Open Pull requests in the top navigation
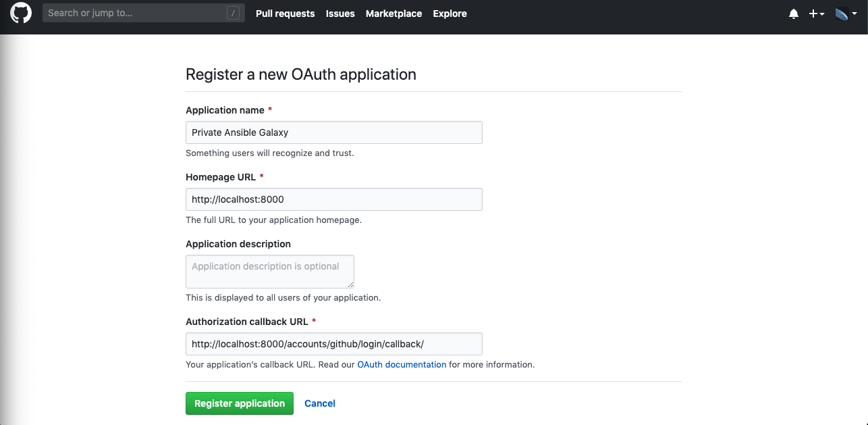 (x=285, y=14)
